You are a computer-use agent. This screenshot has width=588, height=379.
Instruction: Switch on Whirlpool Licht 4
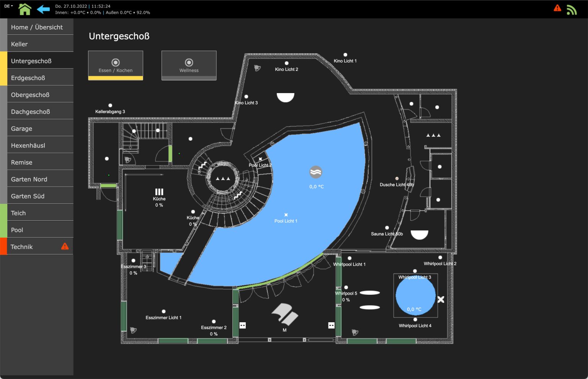(415, 319)
